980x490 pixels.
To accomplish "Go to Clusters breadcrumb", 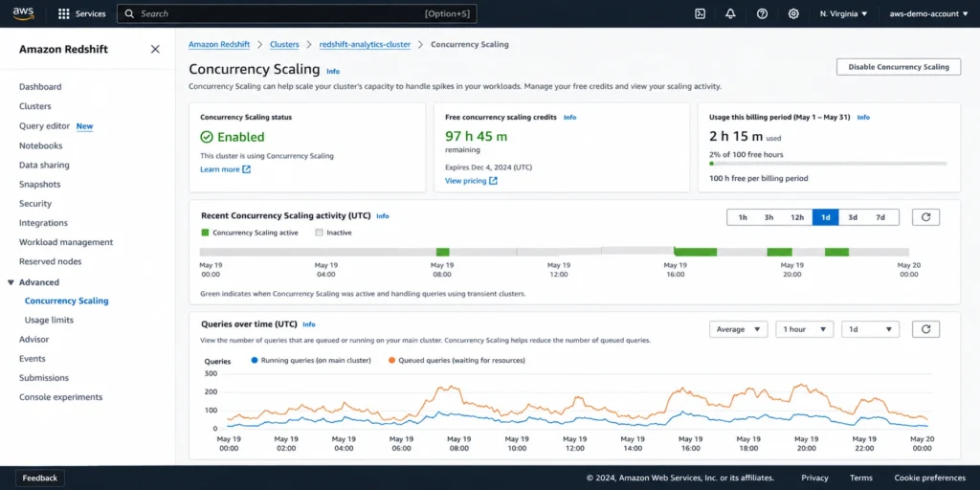I will point(284,44).
